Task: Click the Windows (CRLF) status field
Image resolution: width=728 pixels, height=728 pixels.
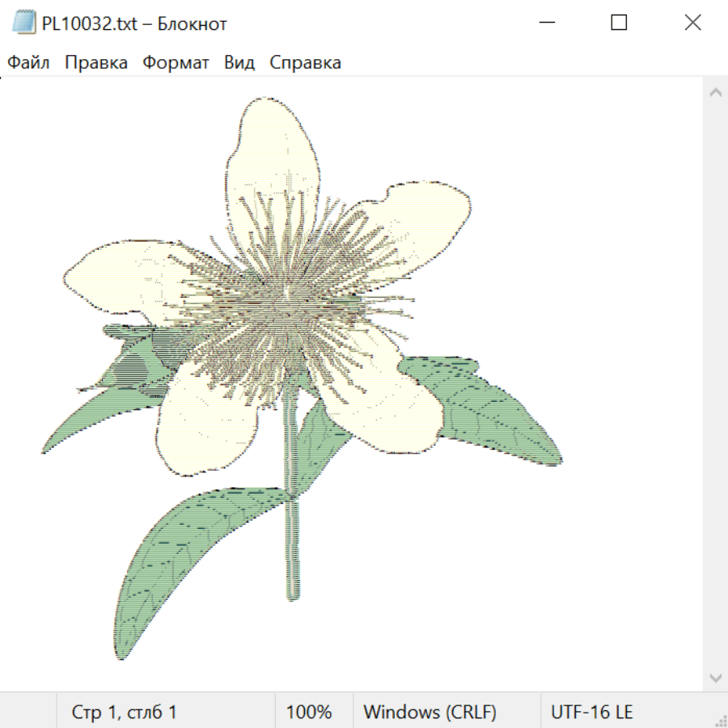Action: 430,712
